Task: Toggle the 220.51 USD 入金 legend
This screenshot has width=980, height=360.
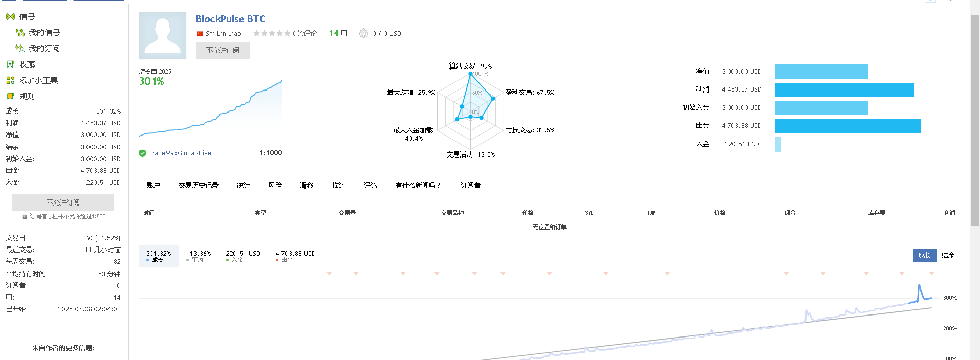Action: click(243, 256)
